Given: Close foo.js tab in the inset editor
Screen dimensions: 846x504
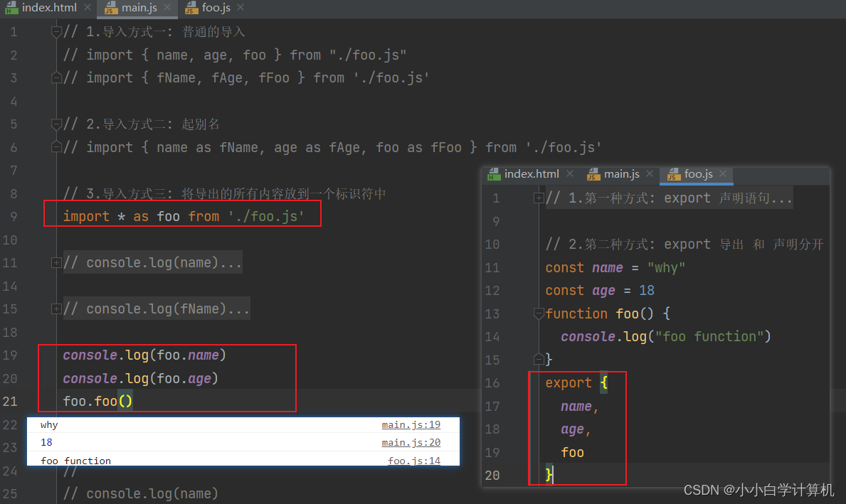Looking at the screenshot, I should pyautogui.click(x=723, y=173).
